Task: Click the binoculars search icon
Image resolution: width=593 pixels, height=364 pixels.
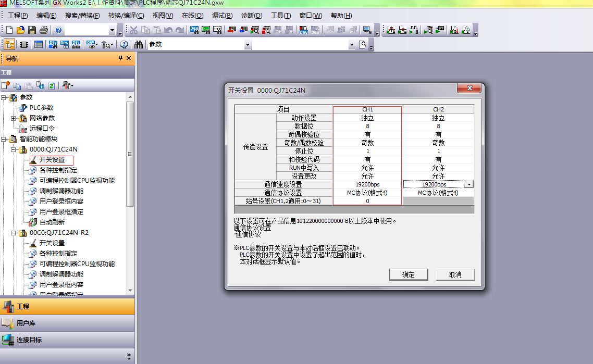Action: coord(139,45)
